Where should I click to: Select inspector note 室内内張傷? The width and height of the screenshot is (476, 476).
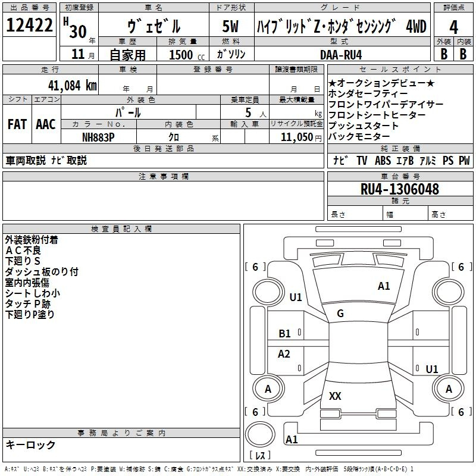(x=27, y=283)
